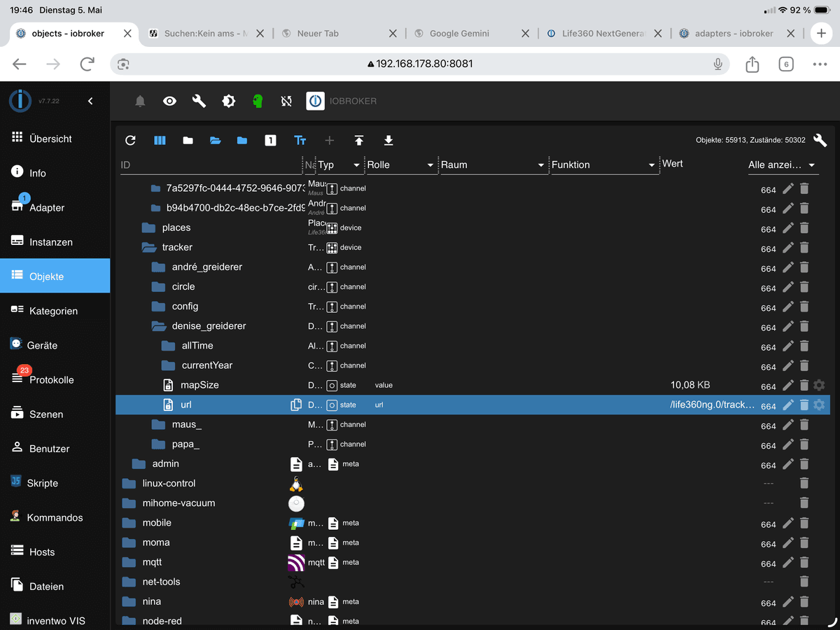This screenshot has height=630, width=840.
Task: Edit the mqtt object with pencil icon
Action: tap(788, 562)
